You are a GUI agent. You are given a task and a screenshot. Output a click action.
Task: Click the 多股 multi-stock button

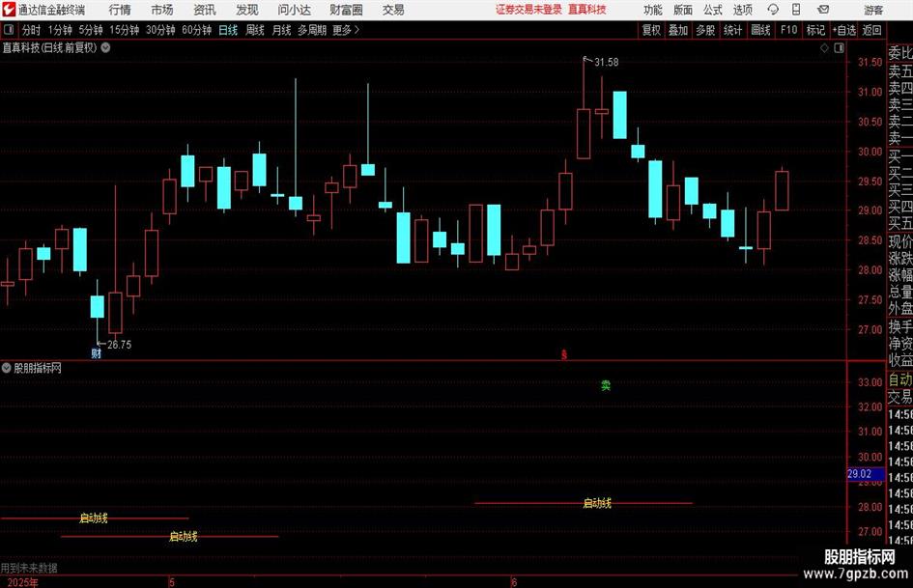tap(705, 30)
